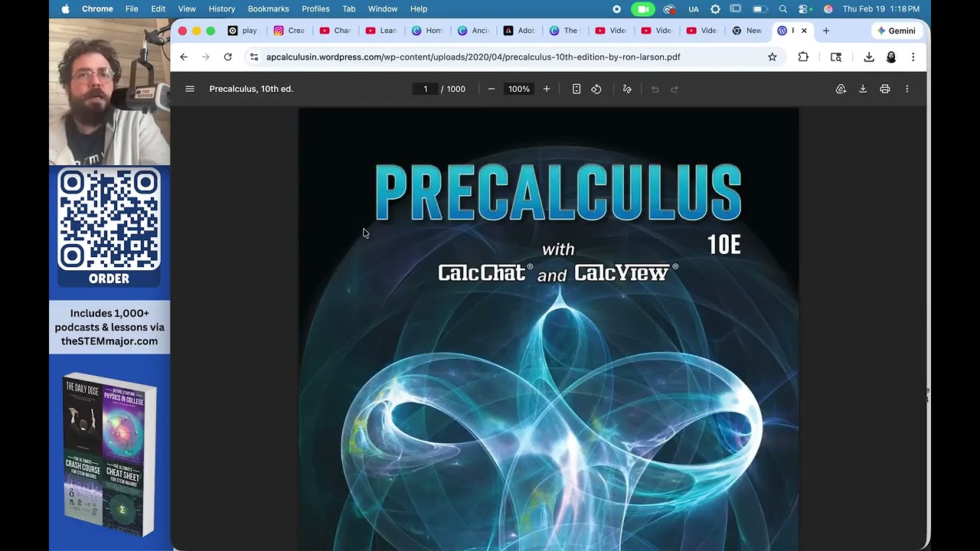Switch to the 'Char' YouTube tab
Image resolution: width=980 pixels, height=551 pixels.
pos(335,31)
